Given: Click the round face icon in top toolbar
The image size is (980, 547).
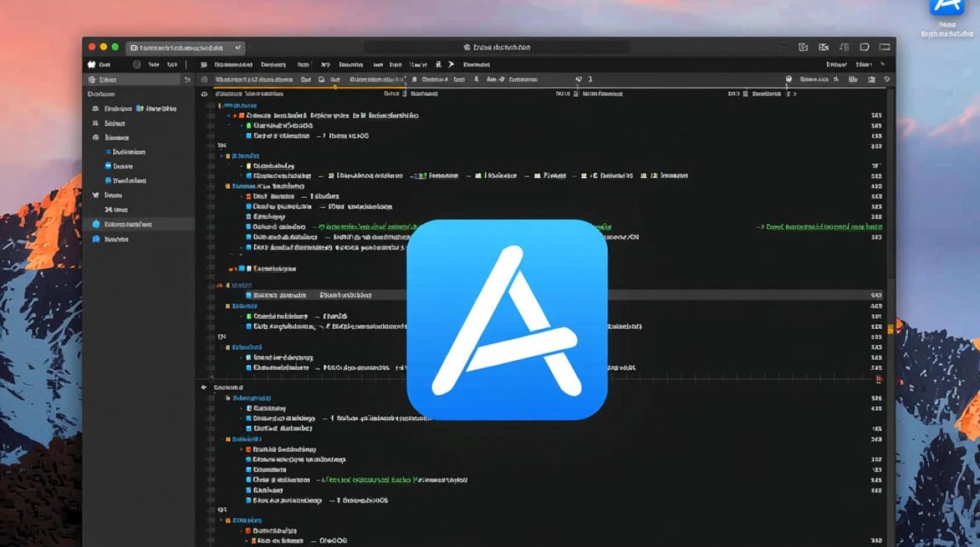Looking at the screenshot, I should tap(136, 64).
